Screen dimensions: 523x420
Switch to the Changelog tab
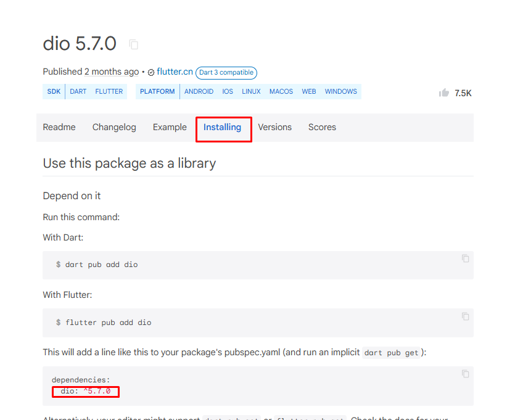(x=114, y=127)
